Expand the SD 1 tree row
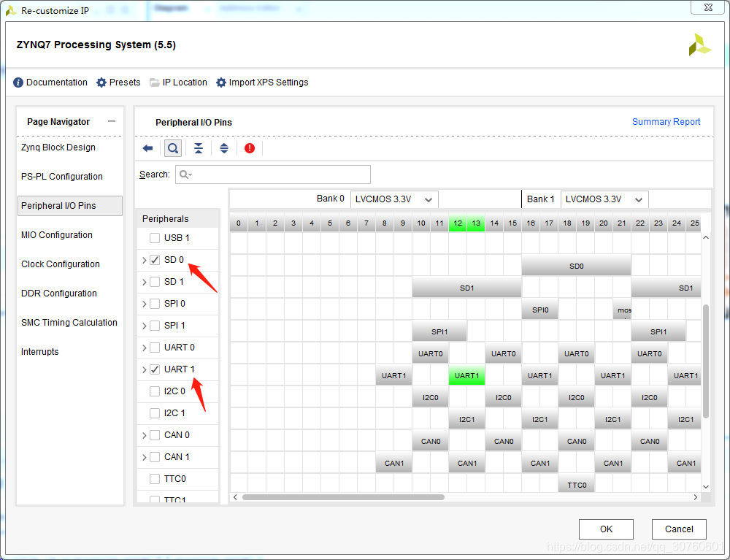 pyautogui.click(x=144, y=282)
